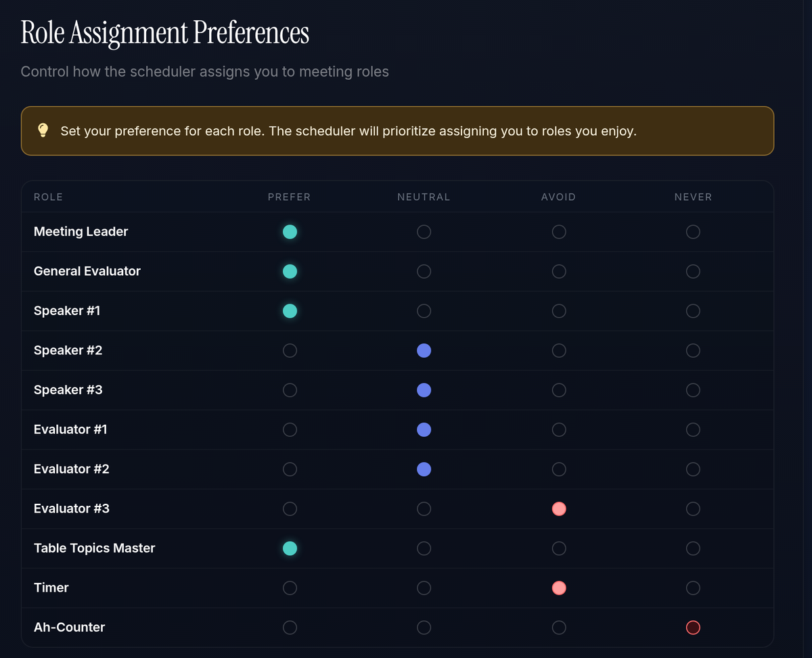This screenshot has height=658, width=812.
Task: Select Neutral for Meeting Leader
Action: point(424,232)
